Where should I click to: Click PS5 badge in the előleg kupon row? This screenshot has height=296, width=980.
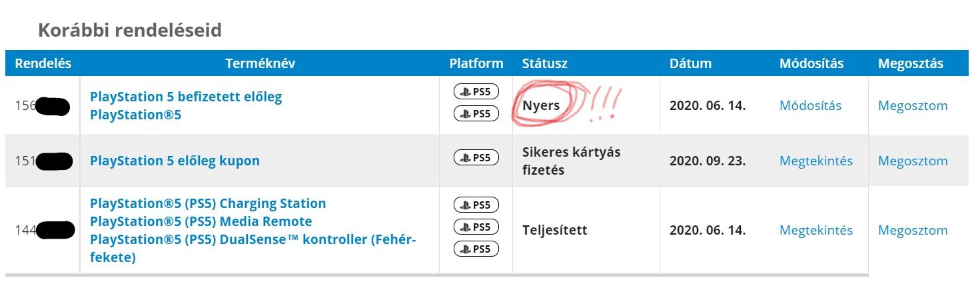tap(476, 158)
